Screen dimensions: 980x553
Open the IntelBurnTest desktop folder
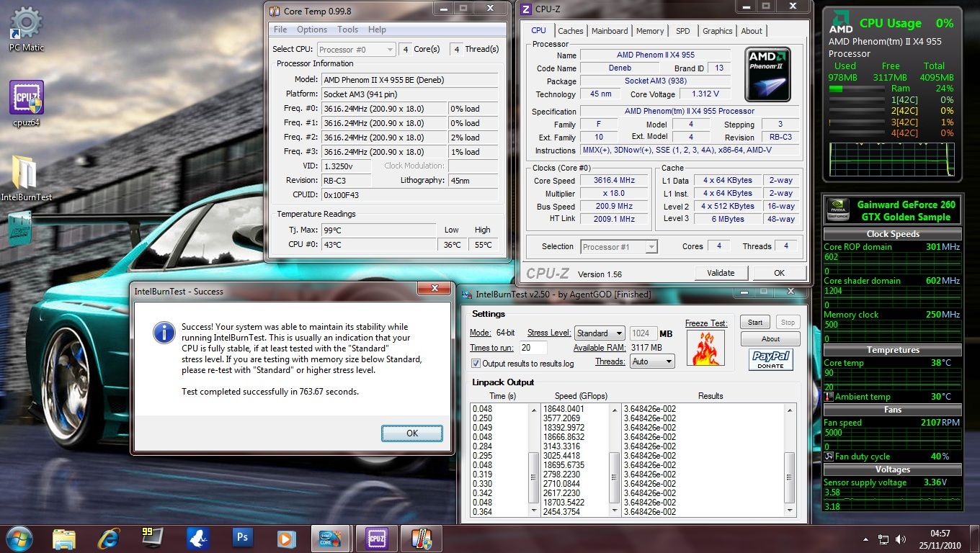pyautogui.click(x=26, y=179)
